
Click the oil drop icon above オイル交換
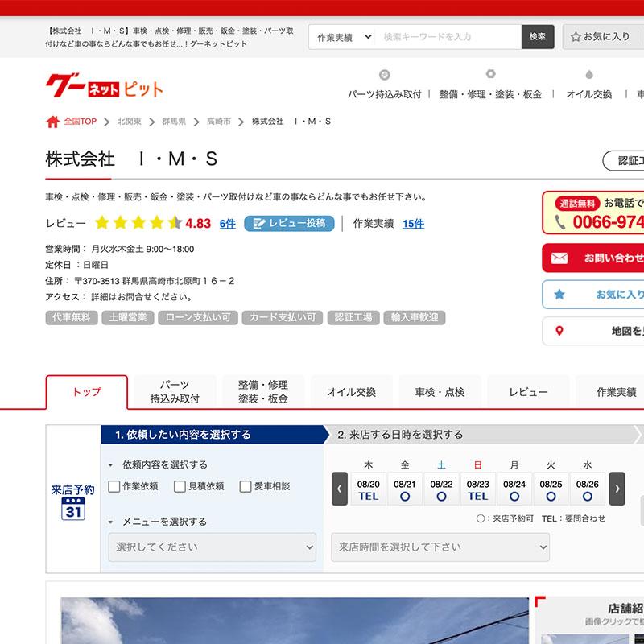coord(589,75)
